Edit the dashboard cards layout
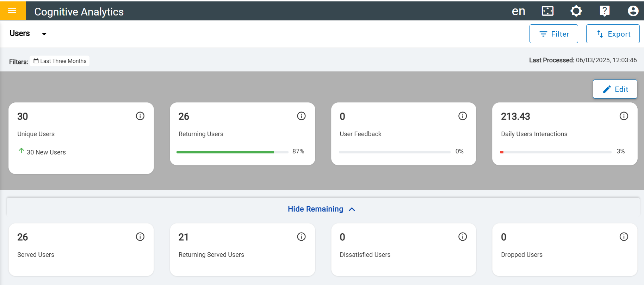The width and height of the screenshot is (644, 285). 615,89
